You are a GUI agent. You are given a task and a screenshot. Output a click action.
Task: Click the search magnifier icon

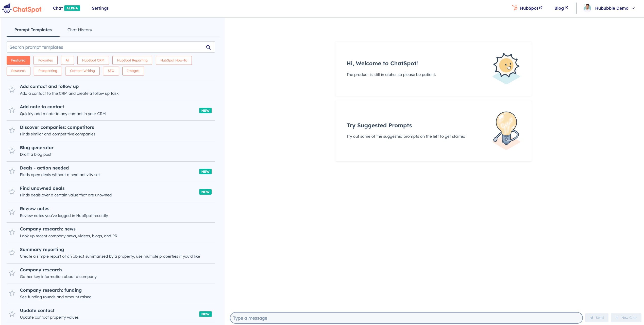click(208, 47)
